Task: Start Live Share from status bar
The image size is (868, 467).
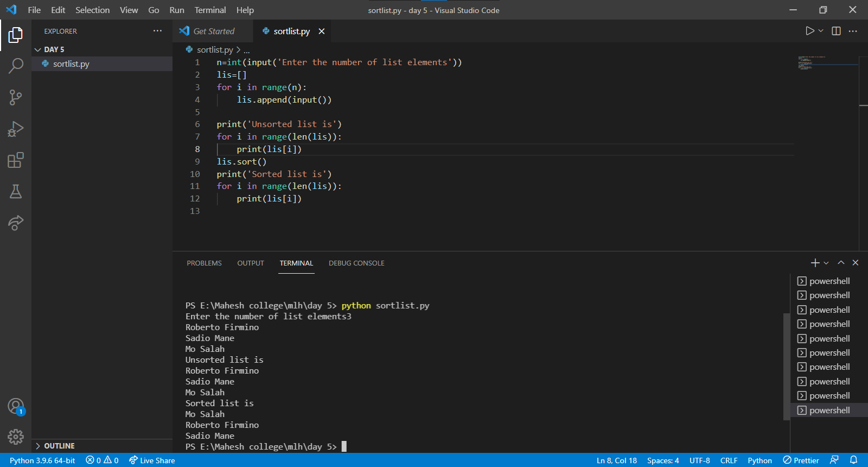Action: (152, 460)
